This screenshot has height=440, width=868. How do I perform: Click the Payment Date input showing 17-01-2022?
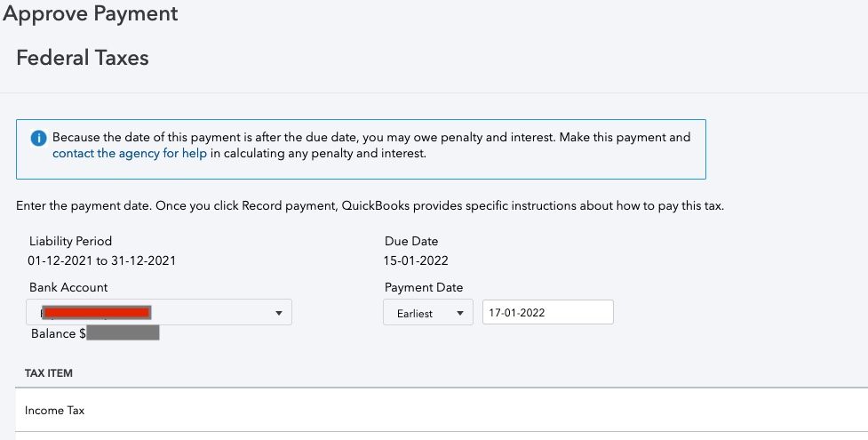tap(547, 313)
